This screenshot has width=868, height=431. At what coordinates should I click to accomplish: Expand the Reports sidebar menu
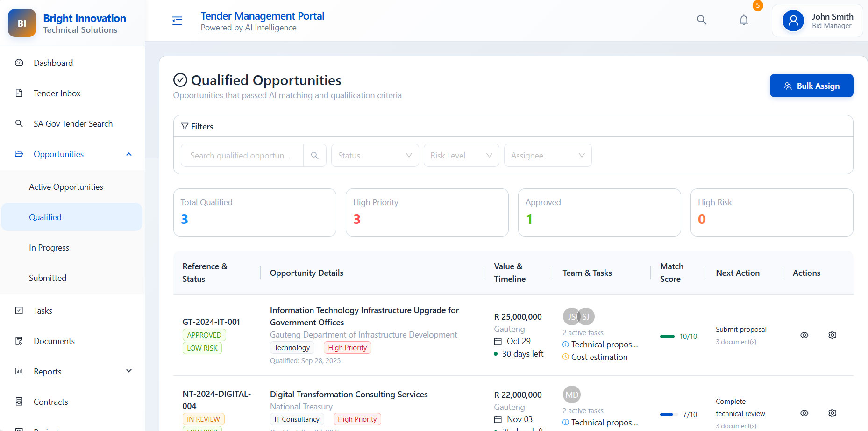tap(129, 371)
